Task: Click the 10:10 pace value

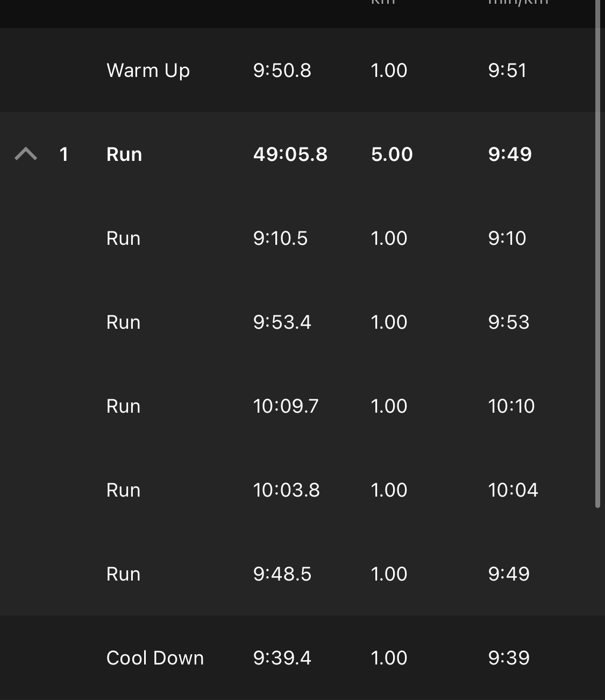Action: pyautogui.click(x=511, y=406)
